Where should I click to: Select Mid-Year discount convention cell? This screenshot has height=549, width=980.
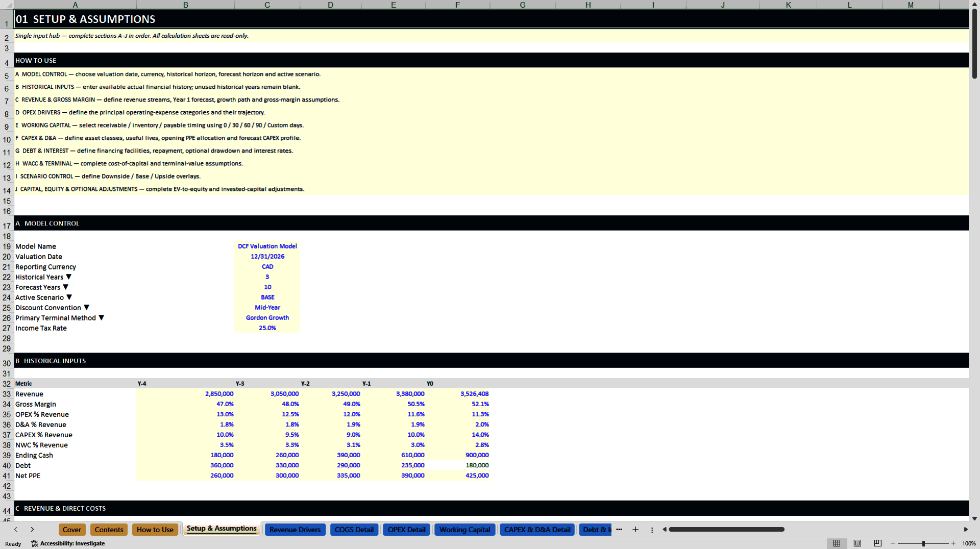(x=267, y=307)
